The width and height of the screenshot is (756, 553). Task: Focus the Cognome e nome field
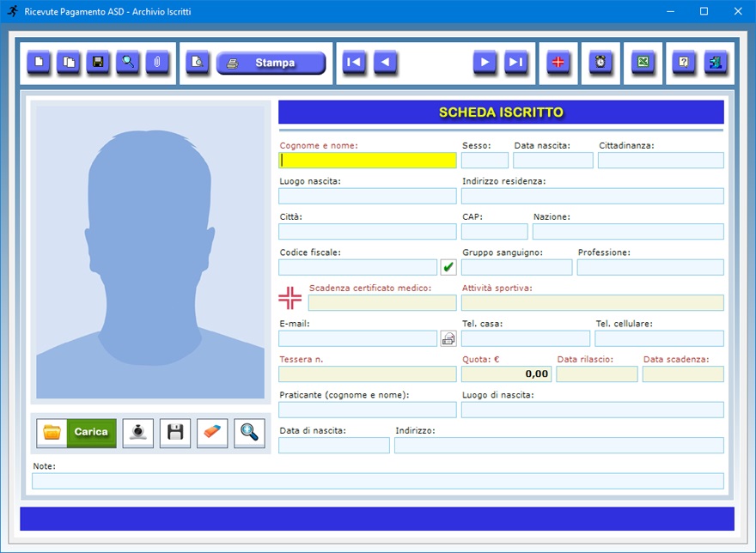point(368,160)
